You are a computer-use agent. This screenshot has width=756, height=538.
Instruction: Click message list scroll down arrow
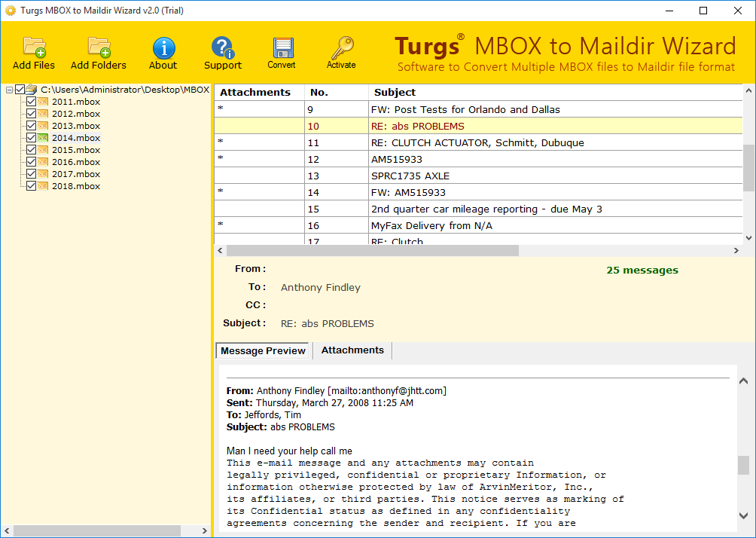click(x=748, y=237)
